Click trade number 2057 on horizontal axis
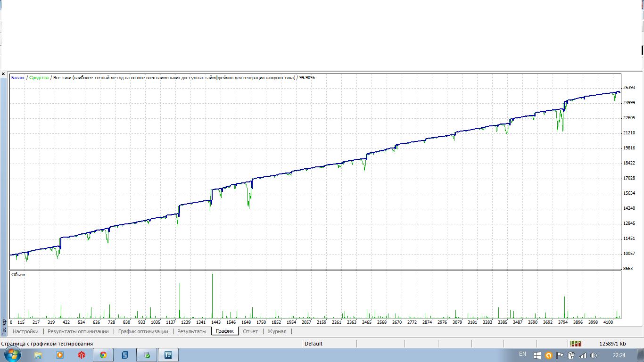The image size is (644, 362). point(306,322)
